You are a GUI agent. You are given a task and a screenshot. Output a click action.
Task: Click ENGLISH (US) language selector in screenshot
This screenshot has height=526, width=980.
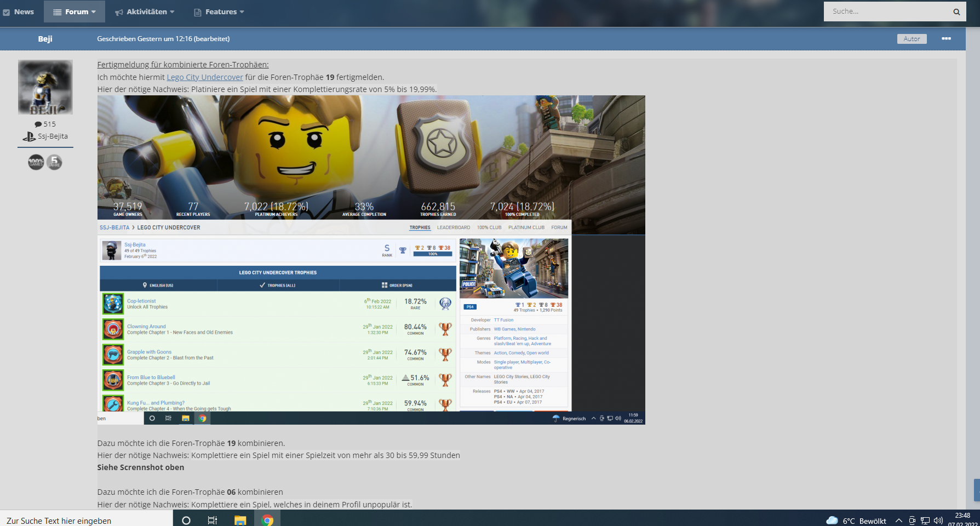(x=158, y=285)
